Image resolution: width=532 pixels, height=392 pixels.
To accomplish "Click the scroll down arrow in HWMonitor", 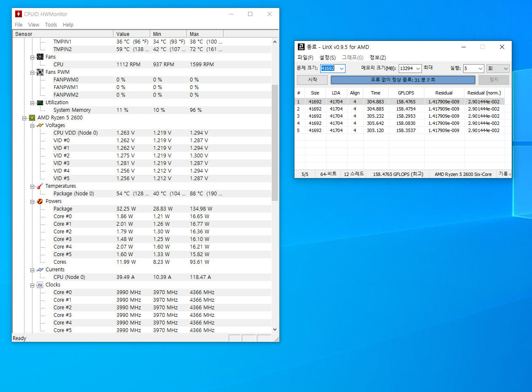I will (275, 330).
